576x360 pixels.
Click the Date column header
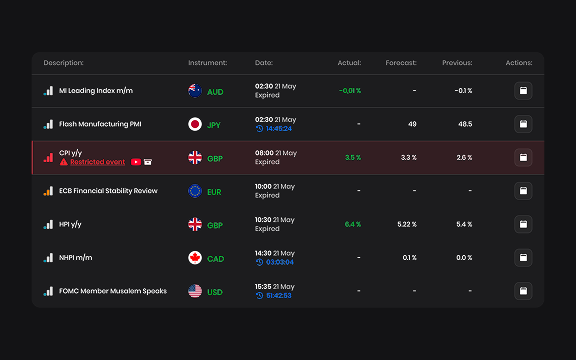[264, 63]
